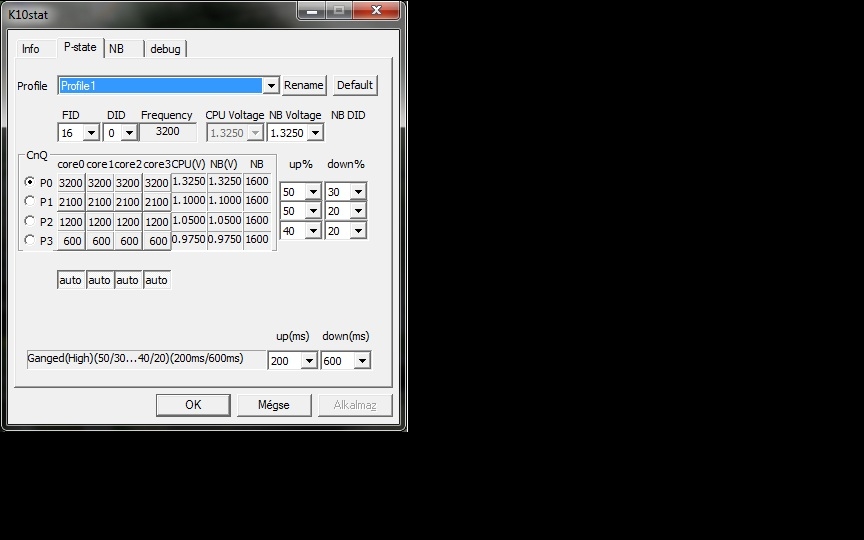Click core1 P2 frequency cell 1200
This screenshot has height=540, width=864.
(x=100, y=222)
